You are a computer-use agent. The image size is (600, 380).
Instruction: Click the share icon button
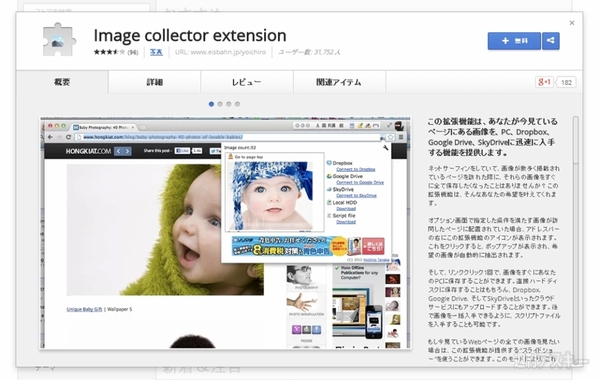pyautogui.click(x=551, y=41)
